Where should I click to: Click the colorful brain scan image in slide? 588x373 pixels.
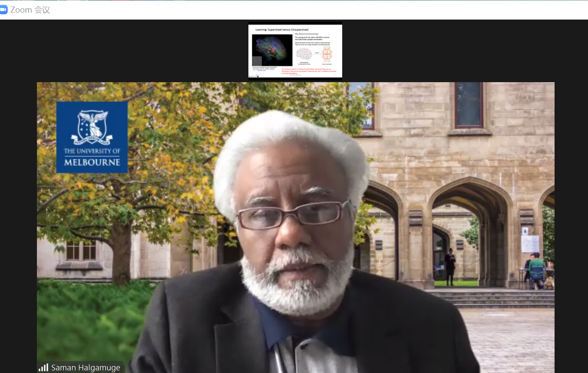272,50
